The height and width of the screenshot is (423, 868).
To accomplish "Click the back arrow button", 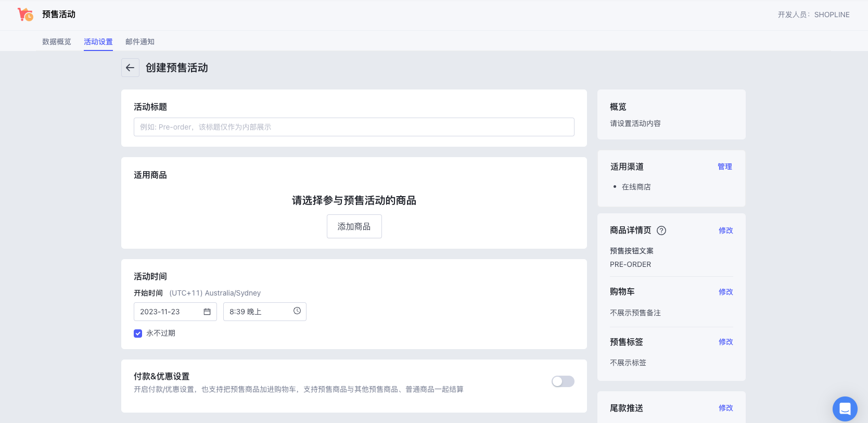I will coord(130,68).
